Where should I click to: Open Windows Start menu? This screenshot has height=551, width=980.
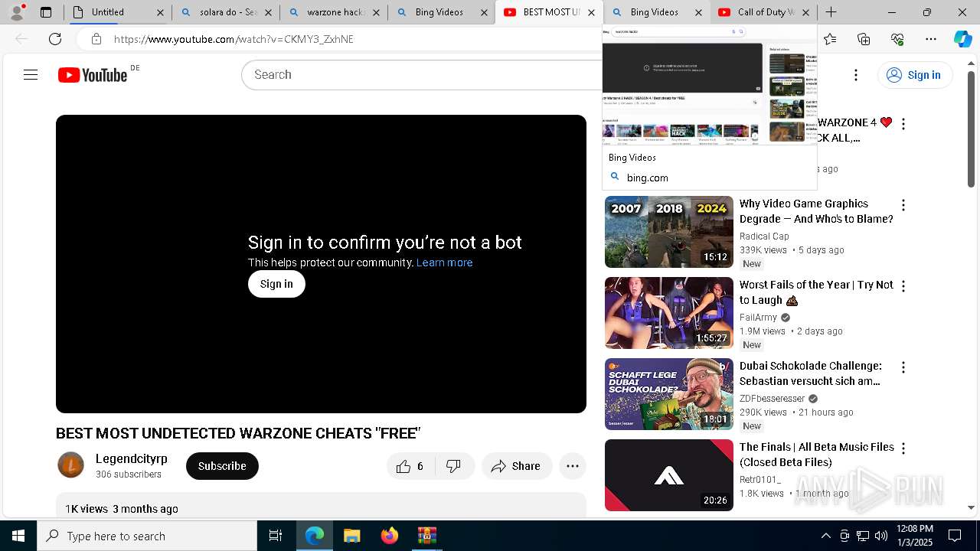18,536
